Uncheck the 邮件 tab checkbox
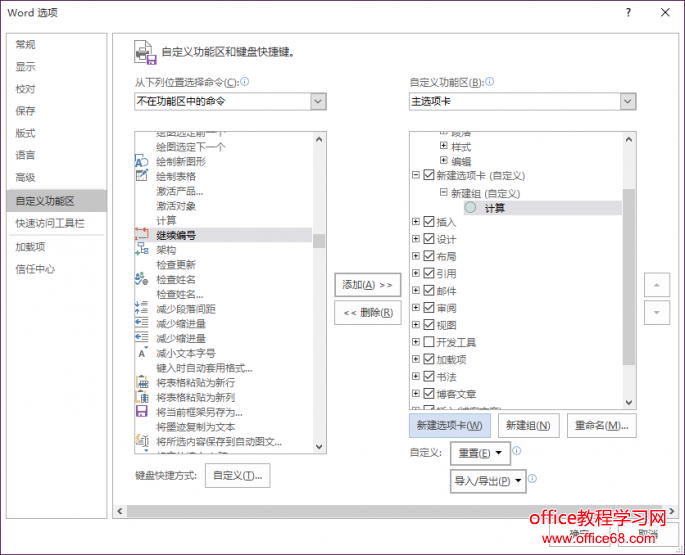Viewport: 685px width, 555px height. (429, 290)
